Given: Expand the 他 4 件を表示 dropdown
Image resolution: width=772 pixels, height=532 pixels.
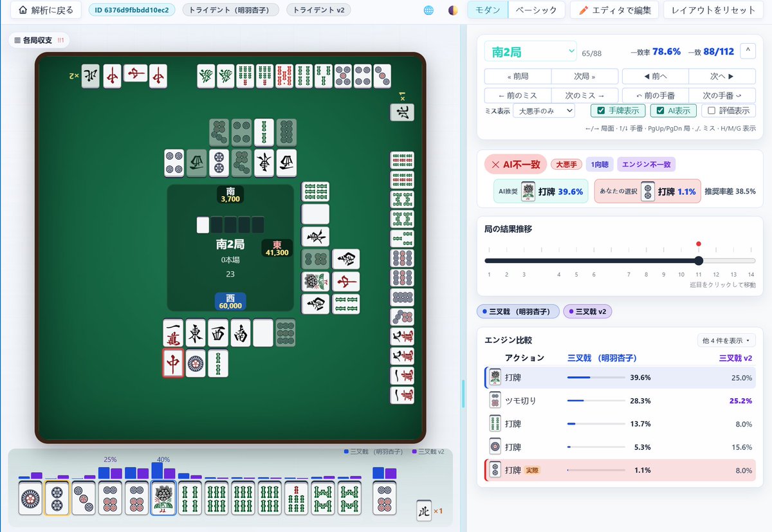Looking at the screenshot, I should tap(726, 340).
